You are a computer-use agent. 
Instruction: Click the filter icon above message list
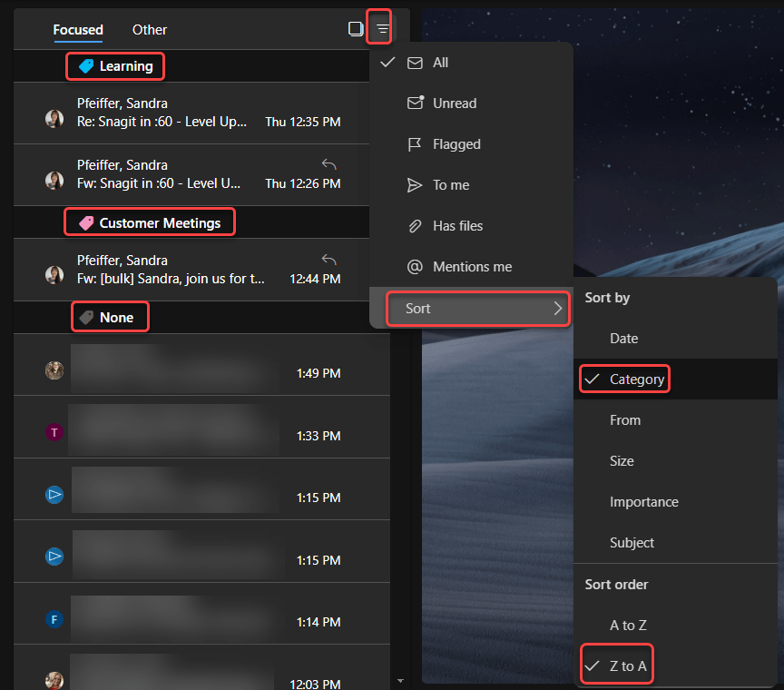tap(383, 29)
